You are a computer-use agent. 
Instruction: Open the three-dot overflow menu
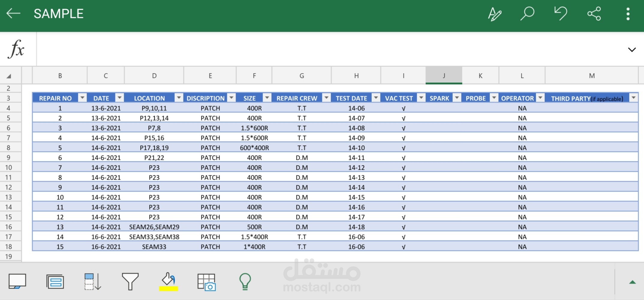tap(628, 13)
